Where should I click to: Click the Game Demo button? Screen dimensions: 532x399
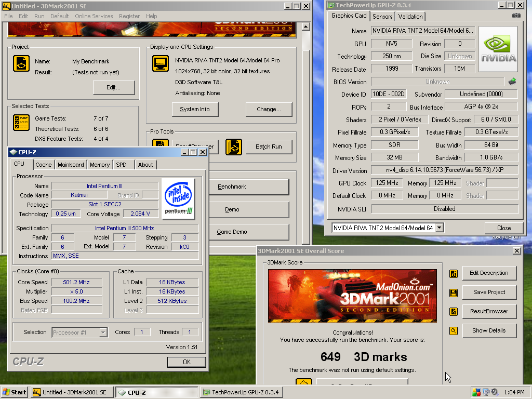tap(249, 232)
